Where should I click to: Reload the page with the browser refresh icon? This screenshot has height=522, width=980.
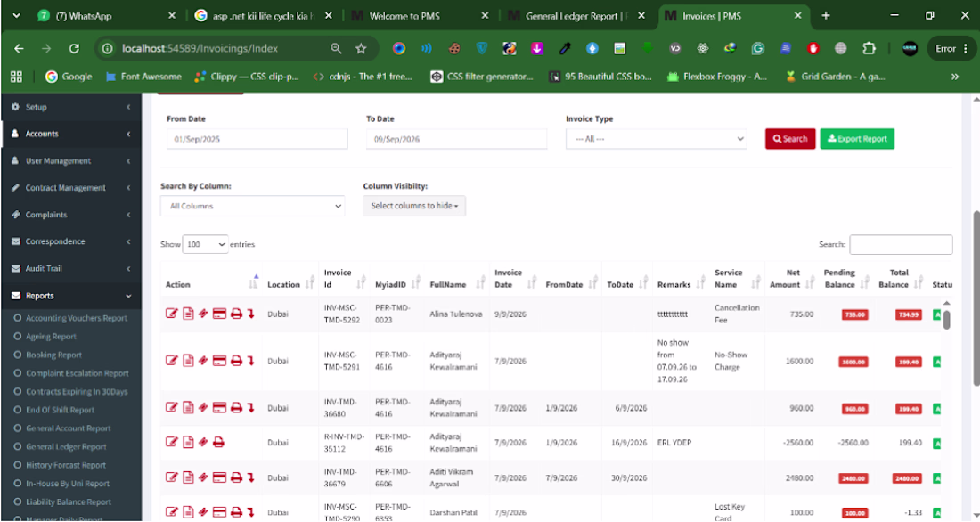(x=74, y=48)
